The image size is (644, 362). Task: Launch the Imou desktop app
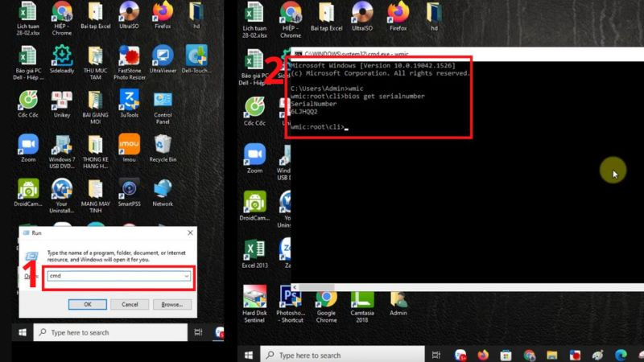pos(128,145)
